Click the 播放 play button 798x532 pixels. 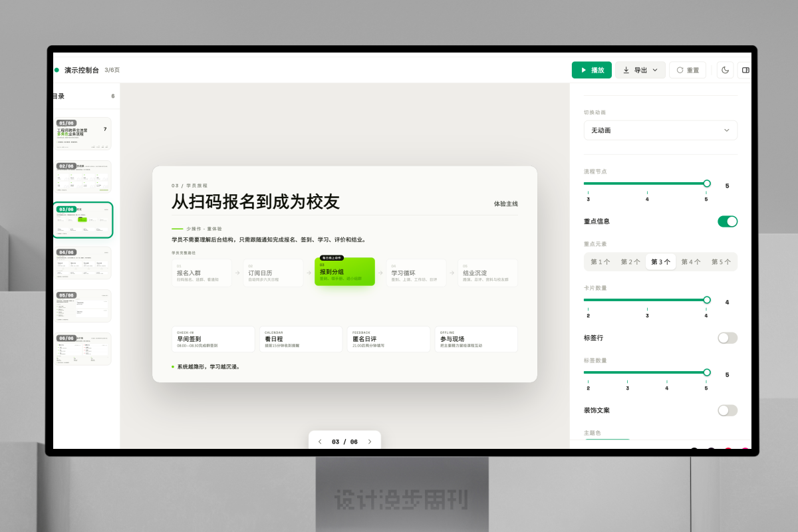click(592, 70)
